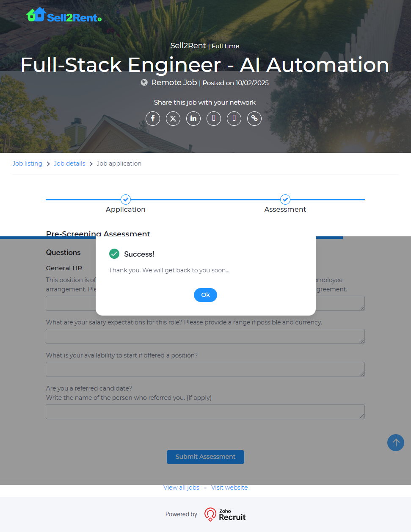
Task: Go to Job listing breadcrumb
Action: 27,163
